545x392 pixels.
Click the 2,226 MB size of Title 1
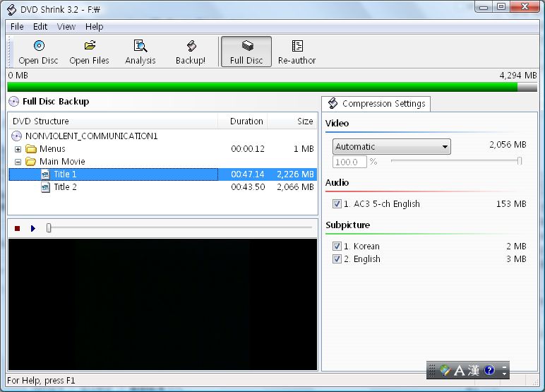click(x=295, y=174)
